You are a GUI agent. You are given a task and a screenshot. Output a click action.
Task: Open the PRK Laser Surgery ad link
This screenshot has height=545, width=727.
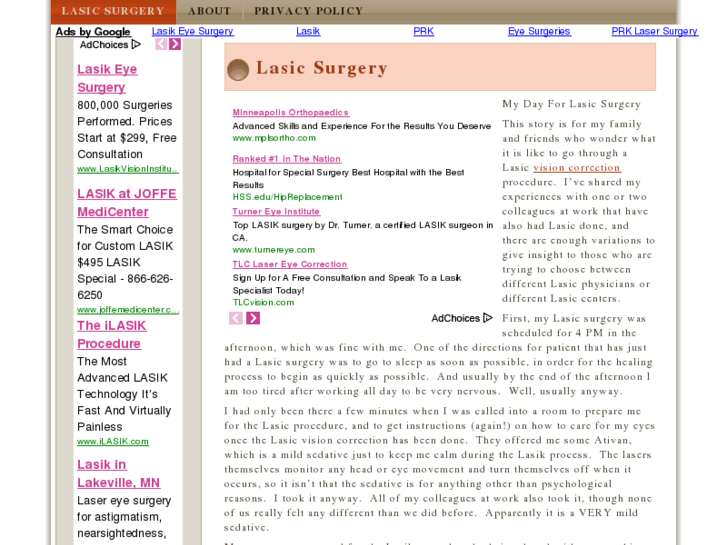coord(654,31)
